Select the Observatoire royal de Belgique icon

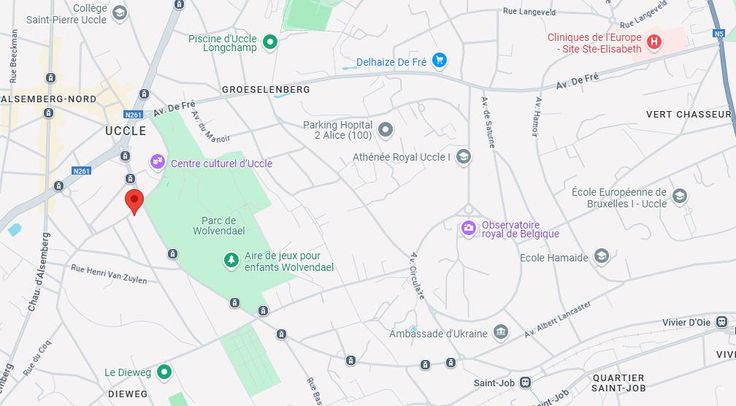click(468, 229)
